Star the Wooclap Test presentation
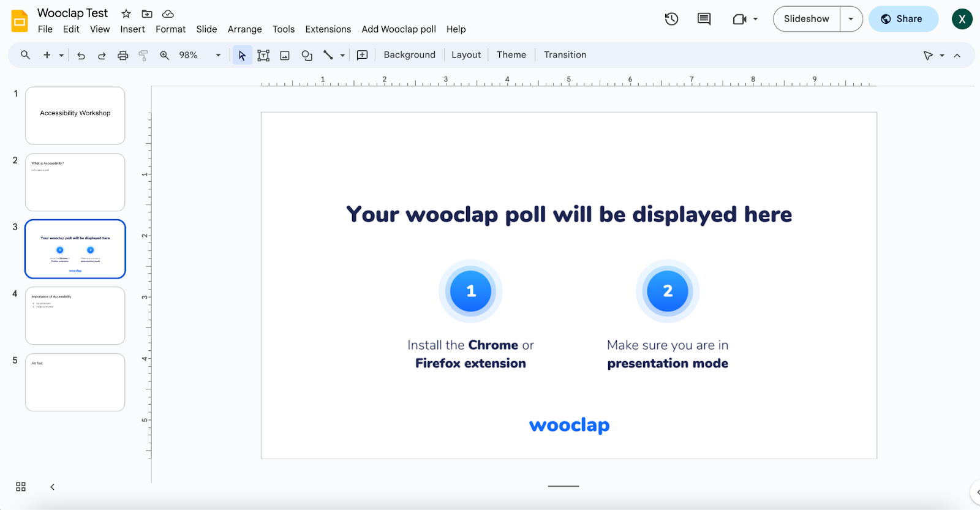This screenshot has width=980, height=510. coord(126,13)
